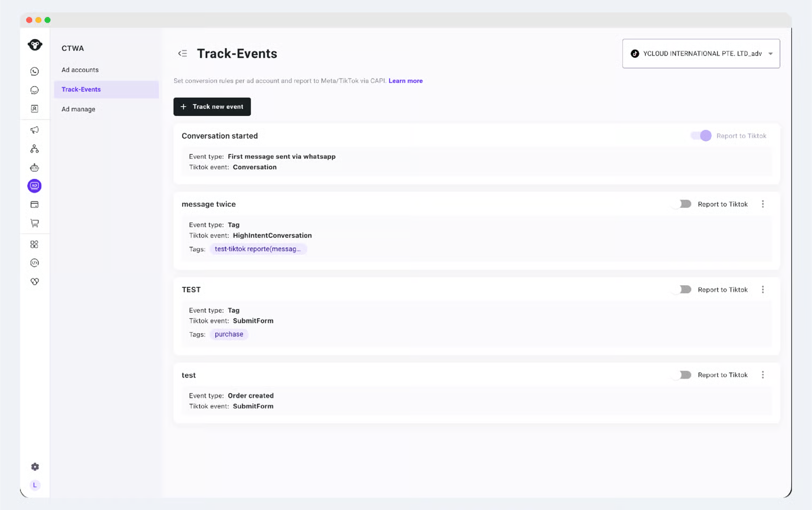Click First message sent via whatsapp text
The height and width of the screenshot is (510, 812).
coord(282,156)
